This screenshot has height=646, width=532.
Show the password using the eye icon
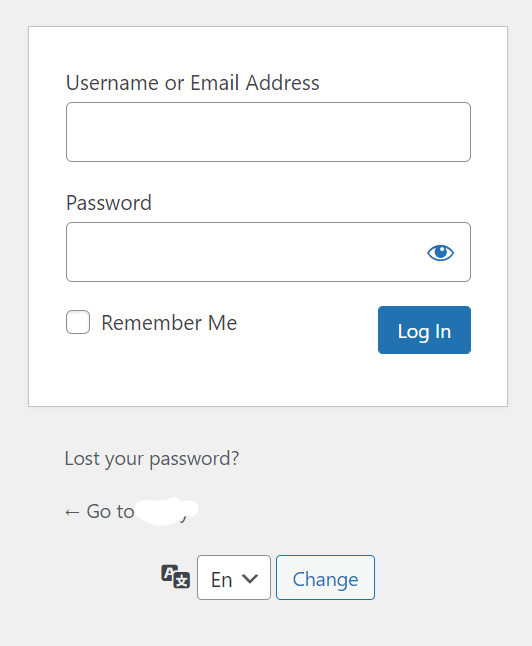click(440, 253)
